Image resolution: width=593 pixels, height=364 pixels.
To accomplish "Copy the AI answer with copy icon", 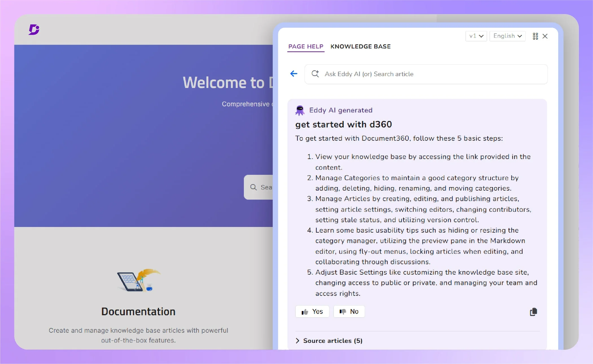I will tap(533, 312).
